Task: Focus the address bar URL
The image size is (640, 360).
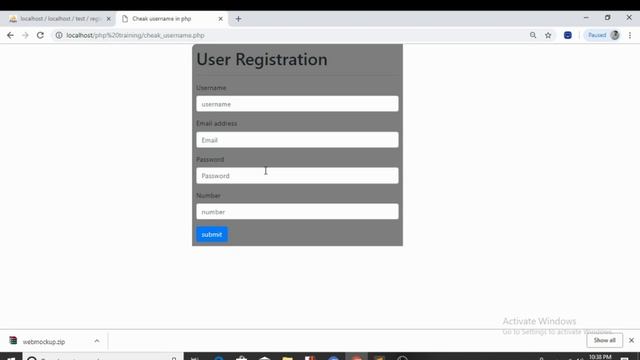Action: pyautogui.click(x=136, y=36)
